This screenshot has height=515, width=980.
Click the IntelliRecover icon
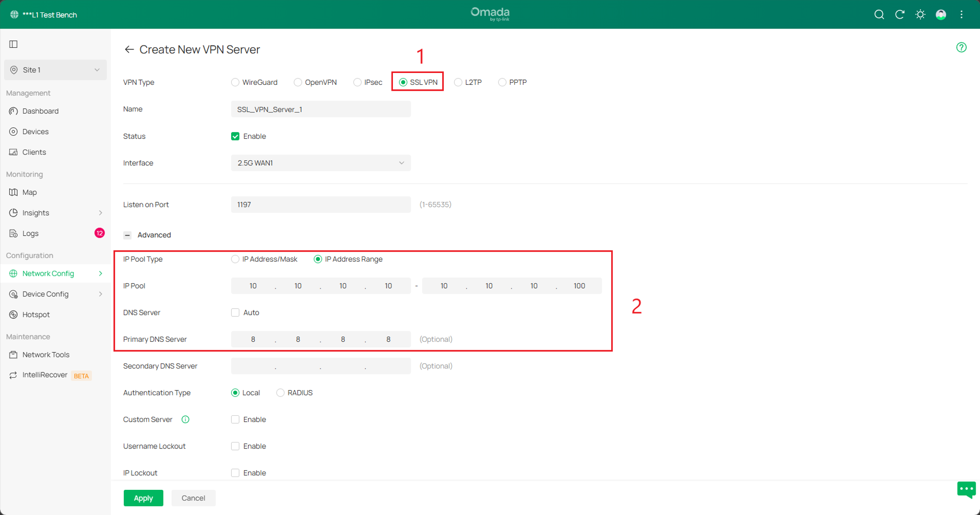pos(14,375)
